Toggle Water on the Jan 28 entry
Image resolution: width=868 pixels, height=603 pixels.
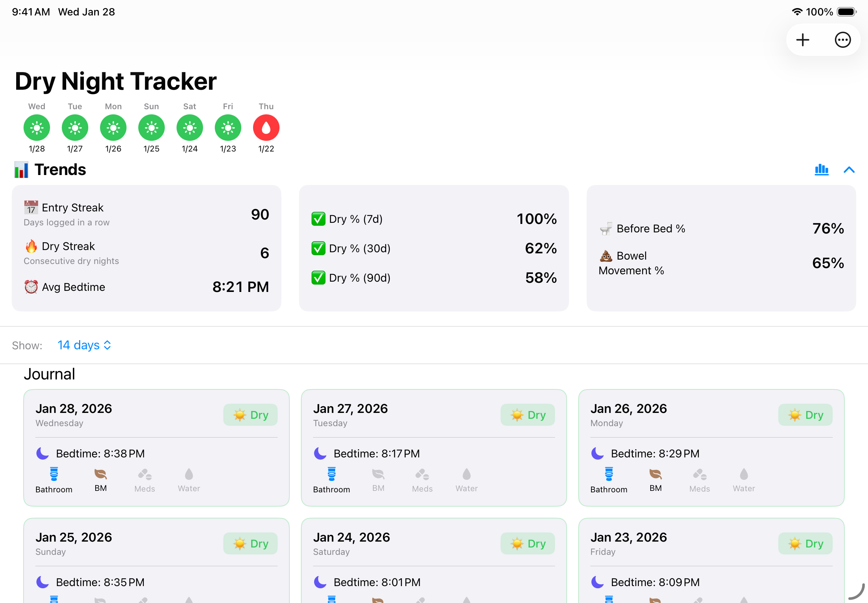[189, 480]
